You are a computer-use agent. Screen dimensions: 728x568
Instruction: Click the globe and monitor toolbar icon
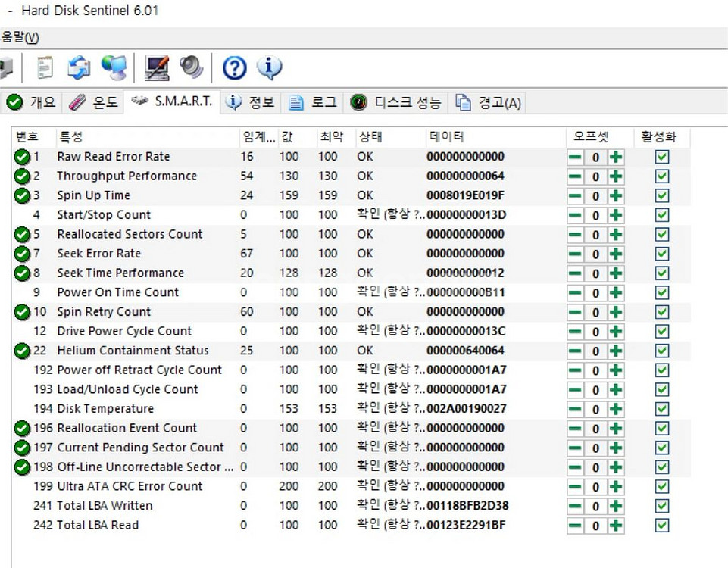[x=114, y=67]
